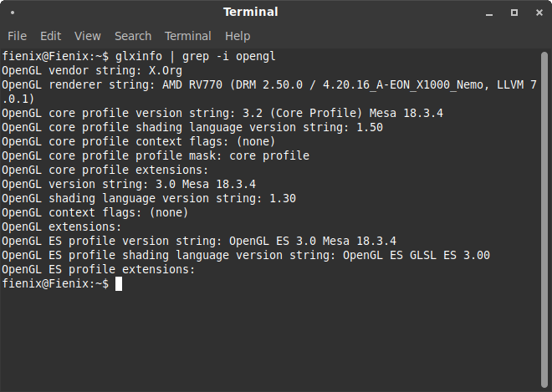This screenshot has width=552, height=392.
Task: Click the window menu dot icon
Action: [x=13, y=13]
